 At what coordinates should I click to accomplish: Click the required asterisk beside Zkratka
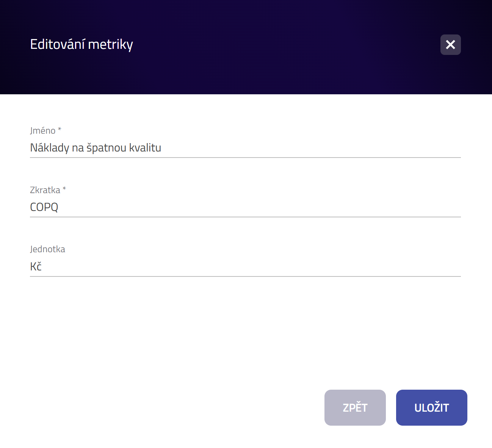click(x=64, y=189)
